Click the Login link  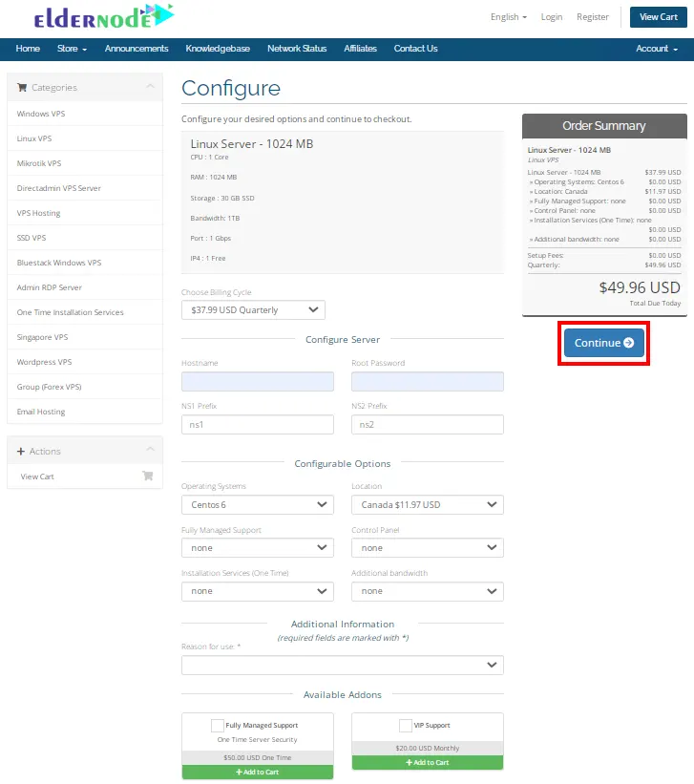click(552, 17)
